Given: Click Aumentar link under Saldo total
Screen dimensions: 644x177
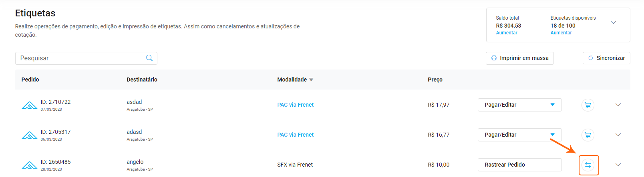Looking at the screenshot, I should (x=507, y=33).
